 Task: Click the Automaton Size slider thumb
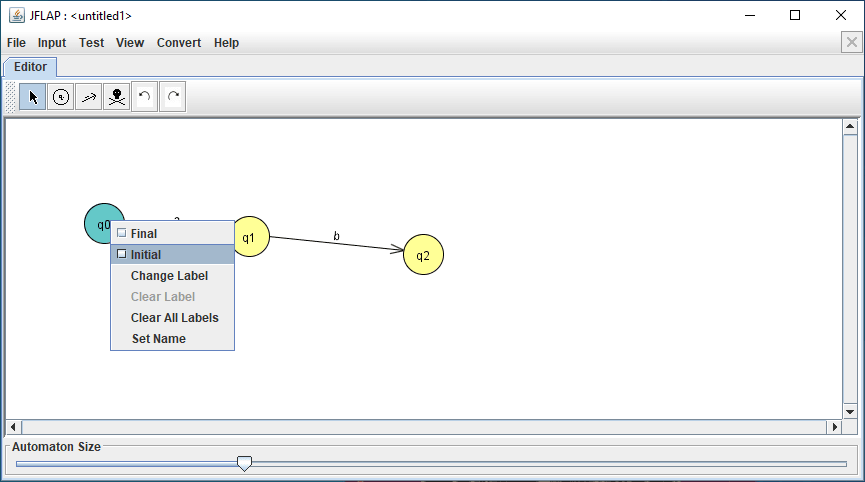(244, 463)
